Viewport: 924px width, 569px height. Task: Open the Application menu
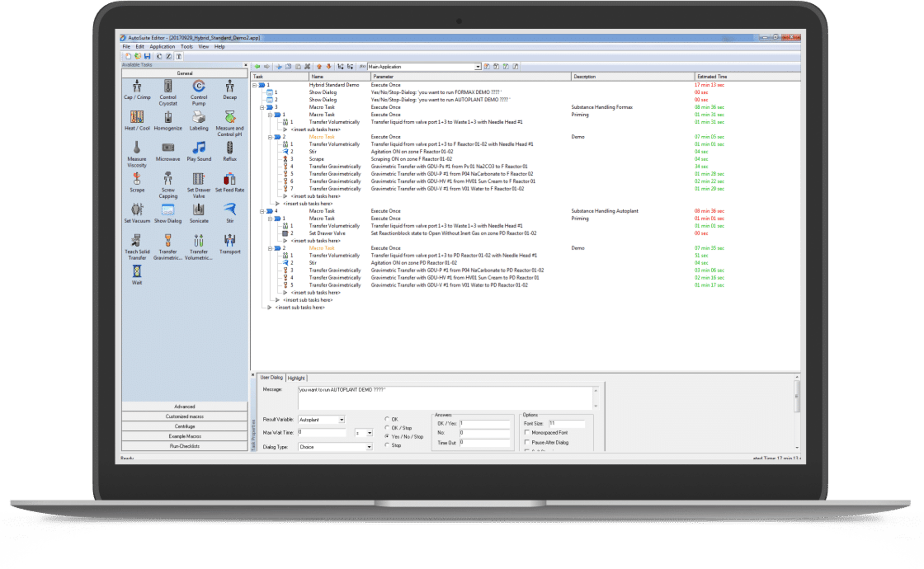(x=162, y=47)
